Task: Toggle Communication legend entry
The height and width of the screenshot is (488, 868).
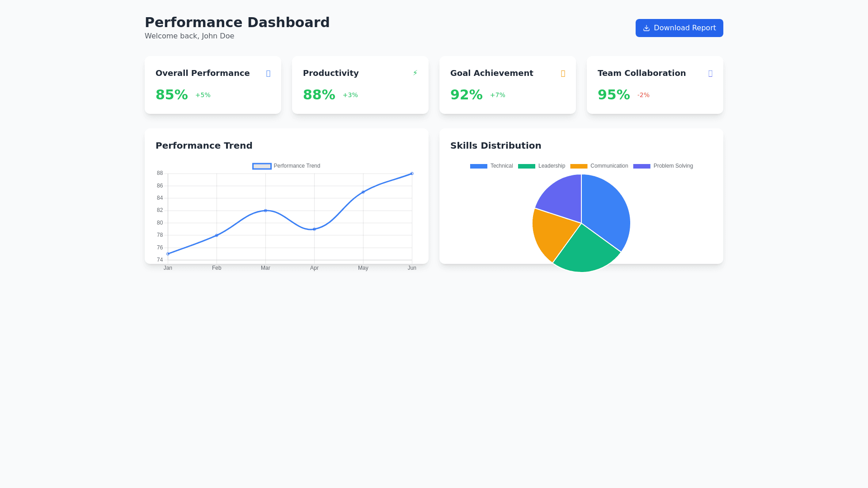Action: click(599, 166)
